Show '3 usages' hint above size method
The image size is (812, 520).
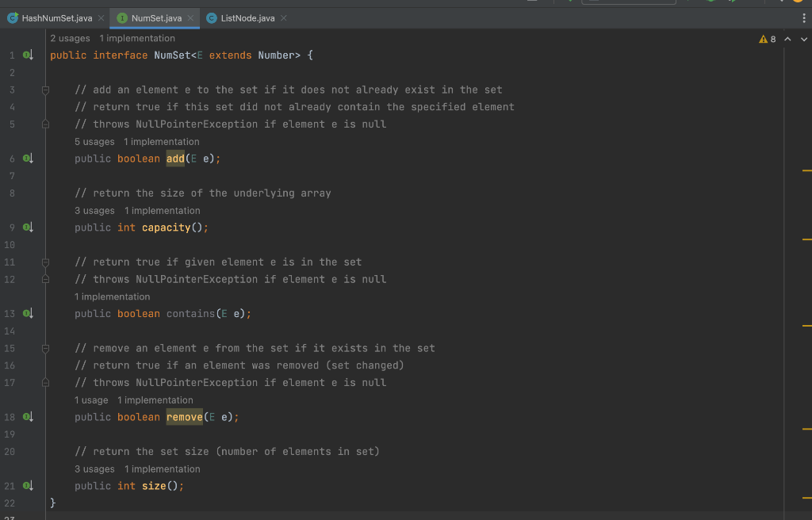[x=94, y=469]
